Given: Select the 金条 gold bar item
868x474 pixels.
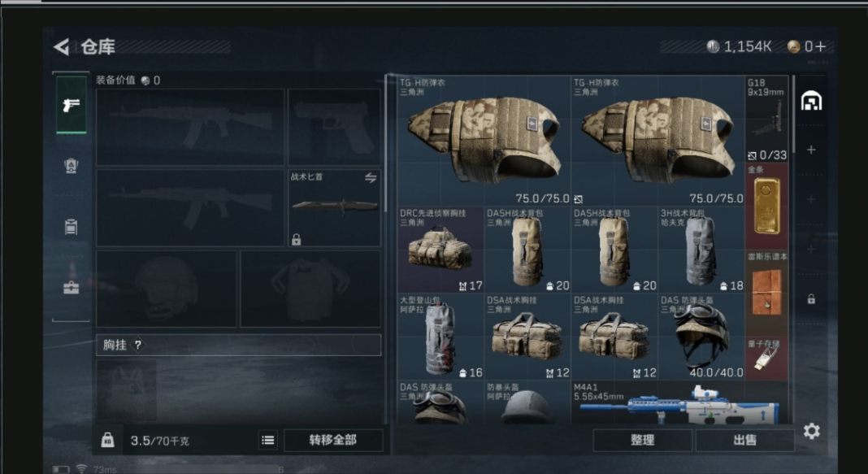Looking at the screenshot, I should [766, 206].
